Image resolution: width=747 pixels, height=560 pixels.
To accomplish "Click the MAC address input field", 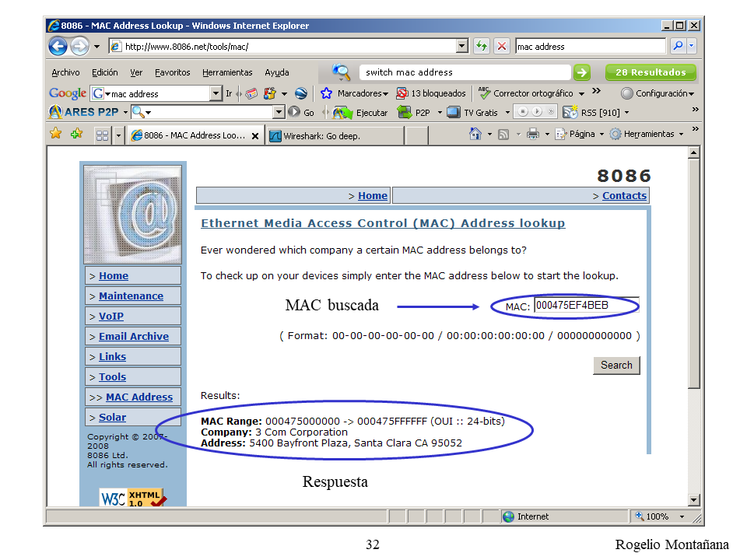I will [585, 306].
